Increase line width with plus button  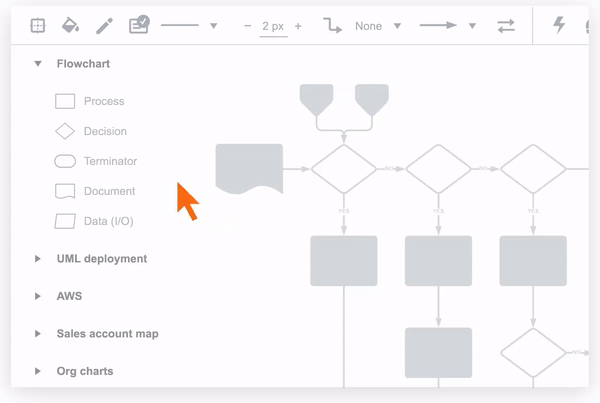298,26
